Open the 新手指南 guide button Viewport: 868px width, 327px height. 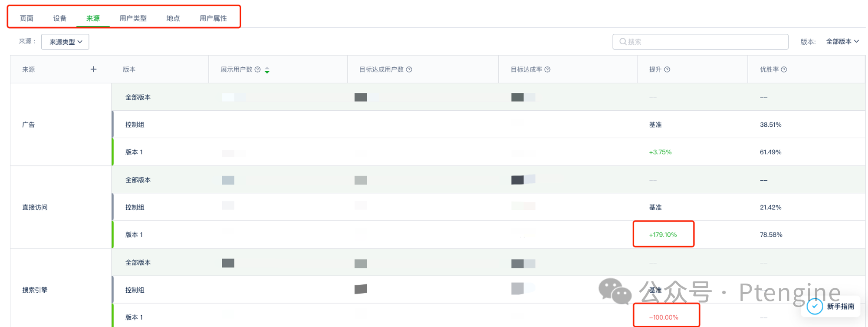(x=840, y=307)
